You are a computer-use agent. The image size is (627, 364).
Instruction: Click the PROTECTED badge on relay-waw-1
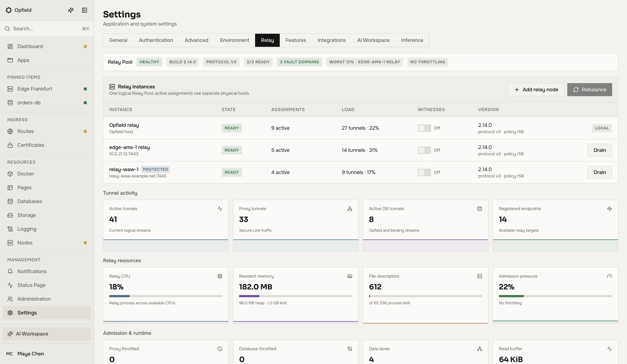coord(155,169)
